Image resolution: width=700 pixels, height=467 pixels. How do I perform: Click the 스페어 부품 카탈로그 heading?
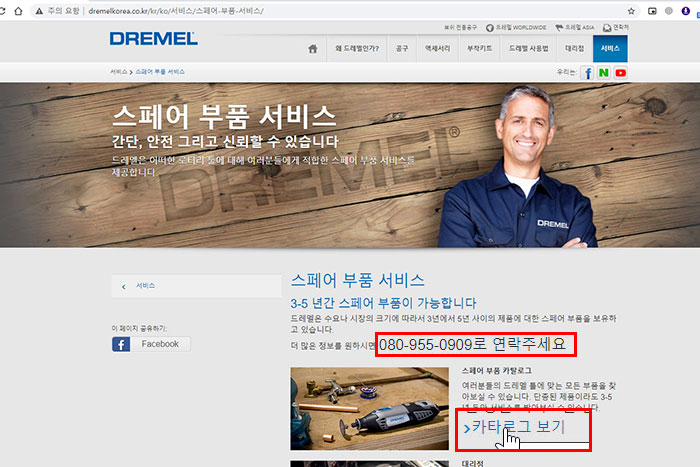pyautogui.click(x=496, y=371)
